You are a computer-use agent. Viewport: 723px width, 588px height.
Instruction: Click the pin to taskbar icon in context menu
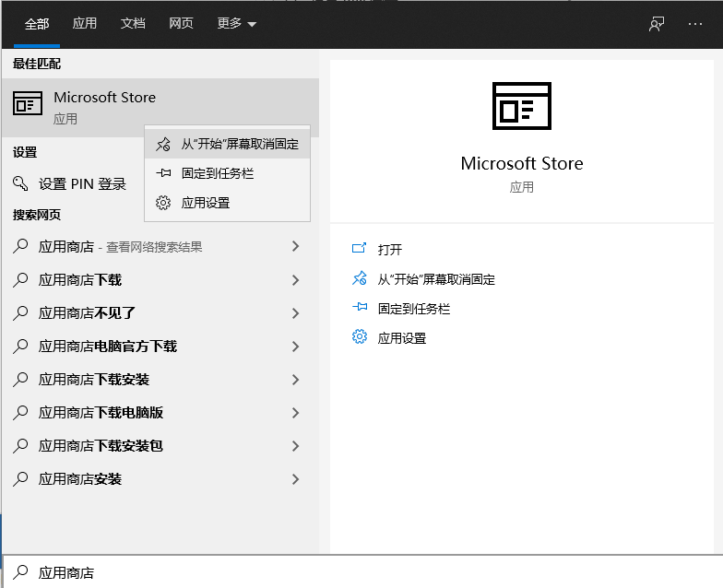[x=163, y=173]
